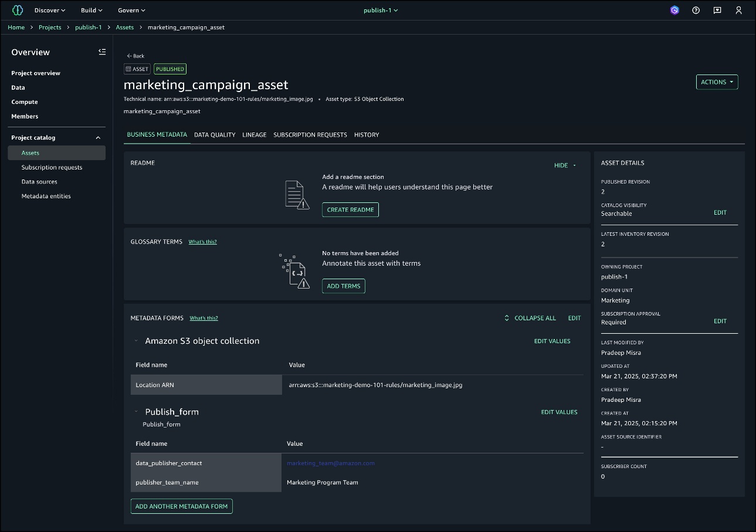Switch to the LINEAGE tab

(255, 135)
